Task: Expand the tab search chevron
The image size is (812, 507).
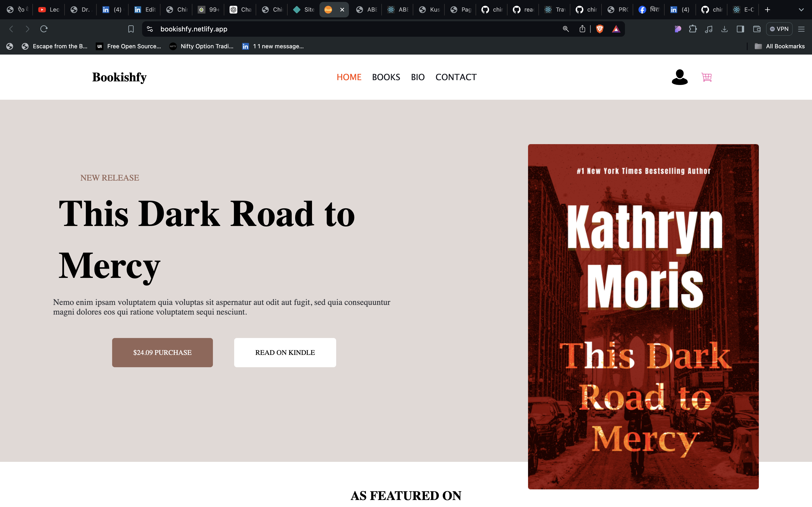Action: (801, 10)
